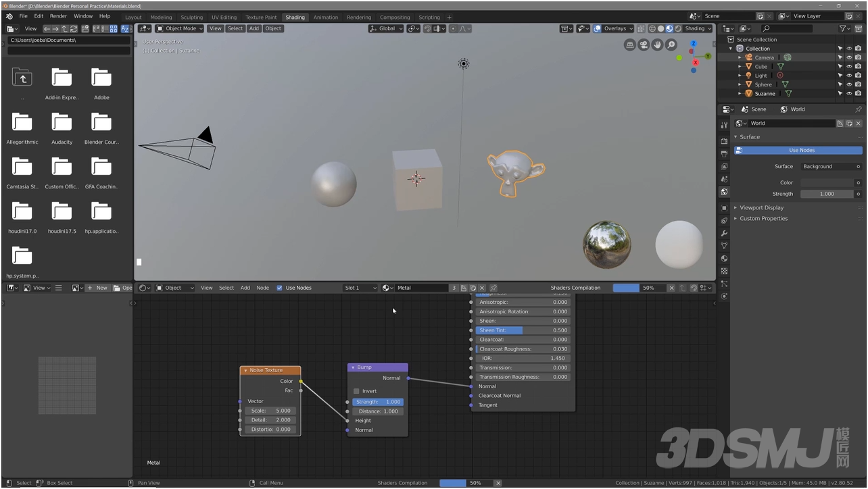Unlink the World datablock with X
The width and height of the screenshot is (868, 489).
coord(859,123)
